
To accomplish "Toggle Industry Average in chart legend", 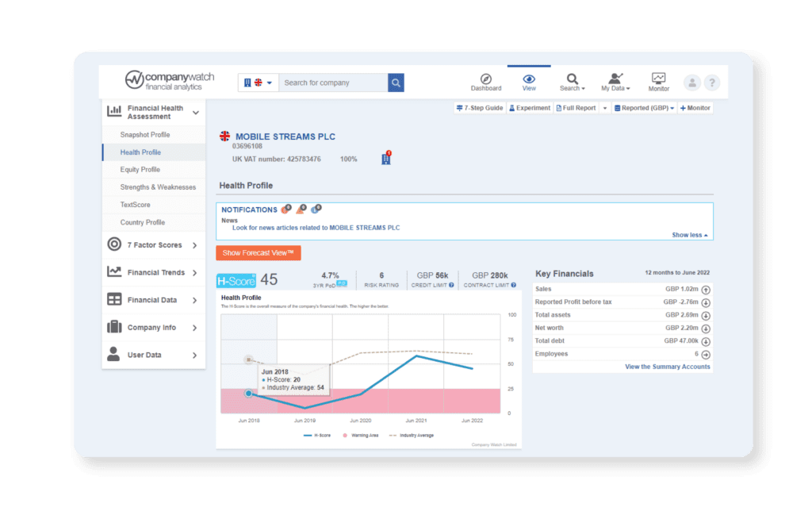I will pos(412,436).
